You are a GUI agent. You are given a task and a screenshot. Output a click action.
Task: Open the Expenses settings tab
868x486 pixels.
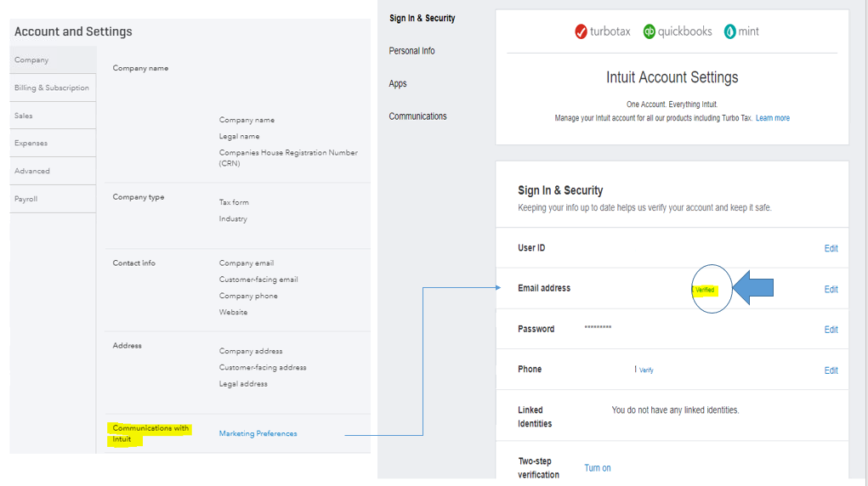click(x=31, y=144)
